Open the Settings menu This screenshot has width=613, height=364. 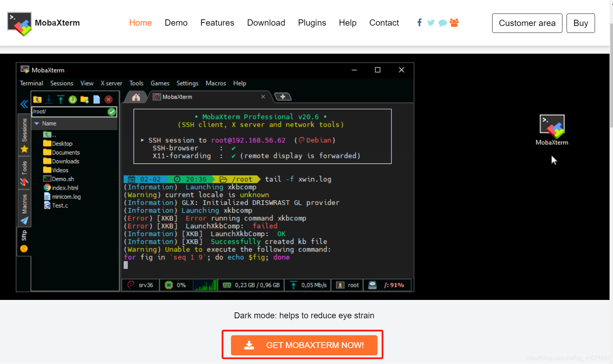click(x=187, y=83)
